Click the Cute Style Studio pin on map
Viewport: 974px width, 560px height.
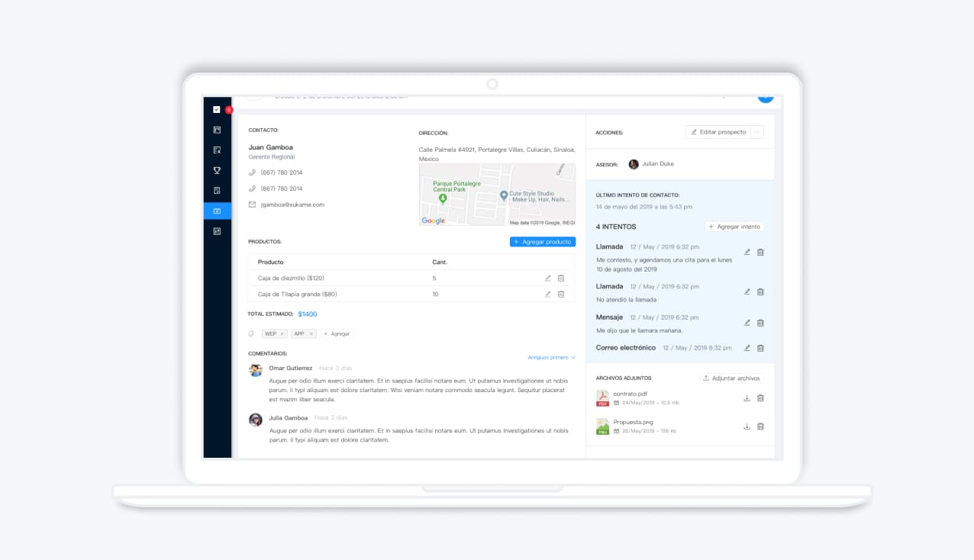tap(504, 196)
